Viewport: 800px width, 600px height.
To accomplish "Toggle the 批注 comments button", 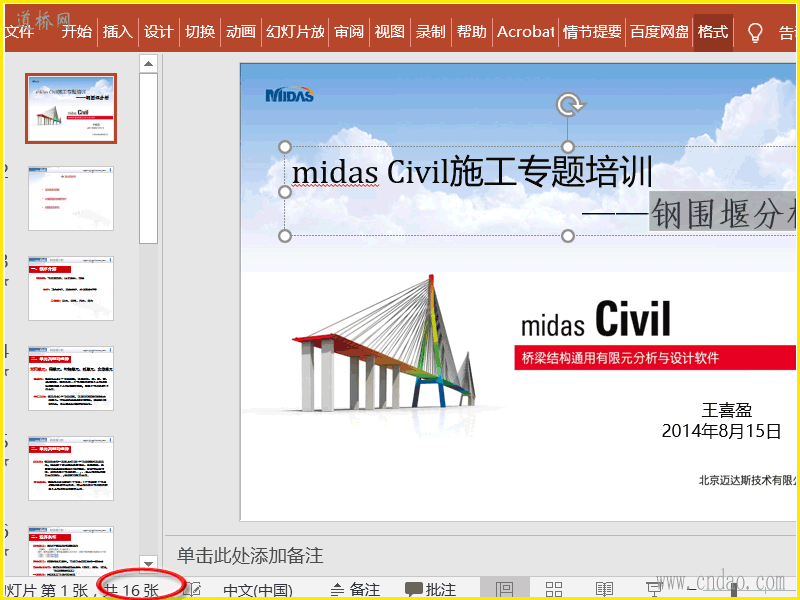I will pyautogui.click(x=430, y=590).
